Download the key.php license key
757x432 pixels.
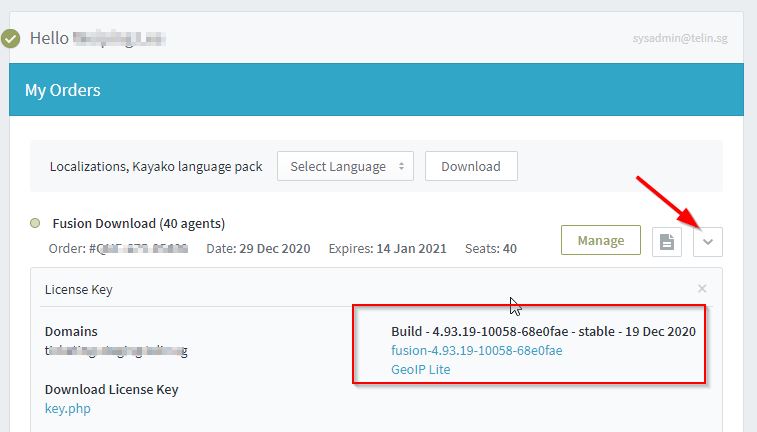click(67, 408)
